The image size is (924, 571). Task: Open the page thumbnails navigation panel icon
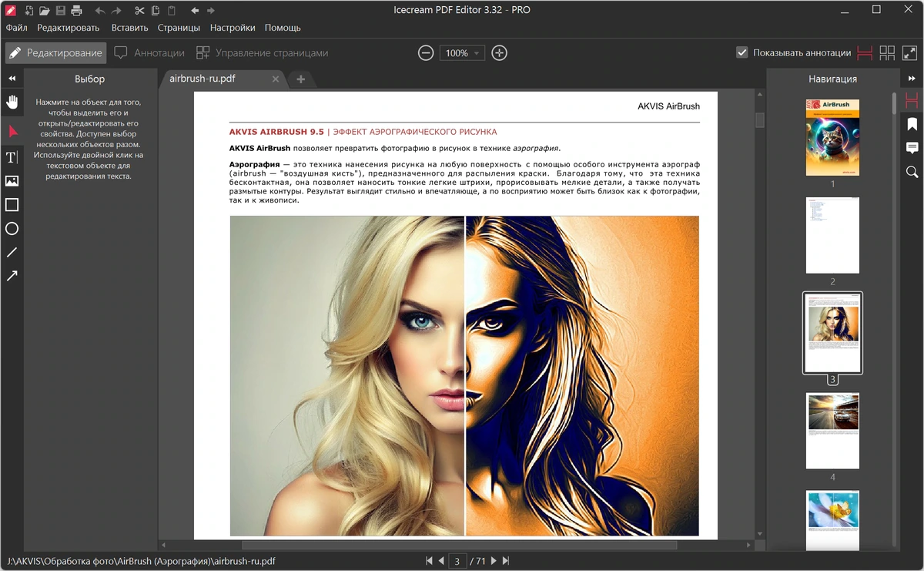coord(912,100)
